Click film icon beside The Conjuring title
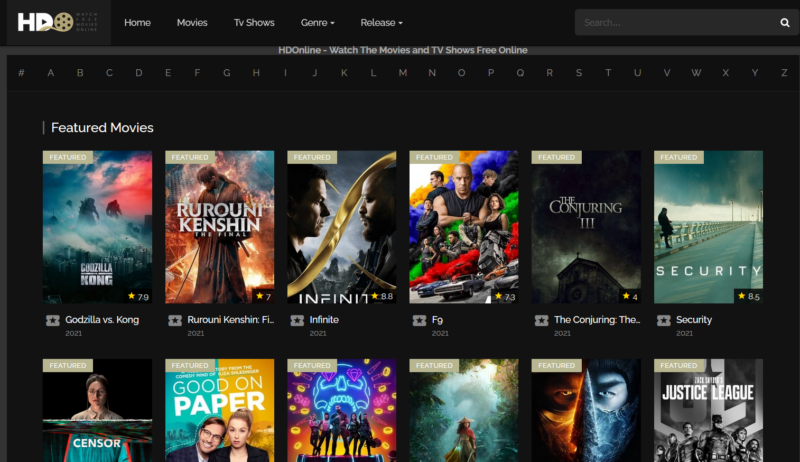The width and height of the screenshot is (800, 462). coord(541,320)
